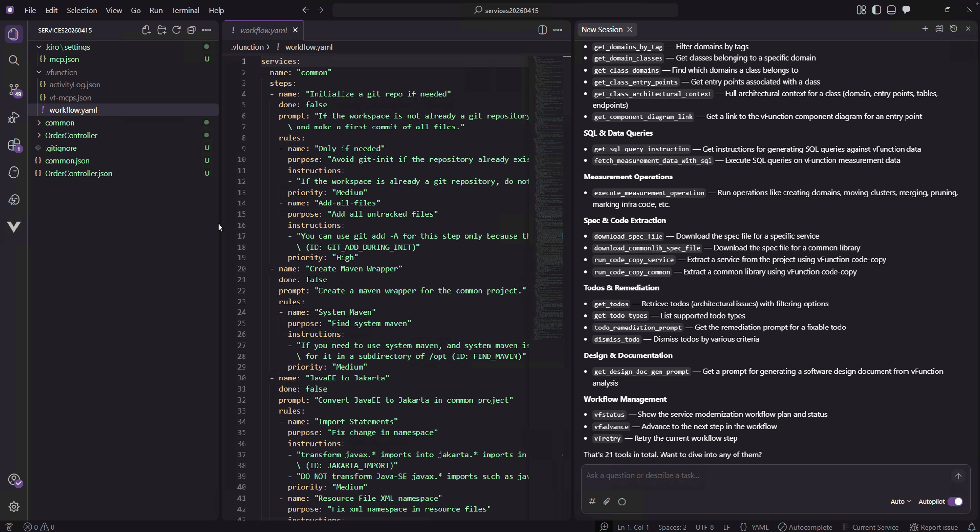Collapse the .vfunction folder
980x532 pixels.
[x=61, y=72]
